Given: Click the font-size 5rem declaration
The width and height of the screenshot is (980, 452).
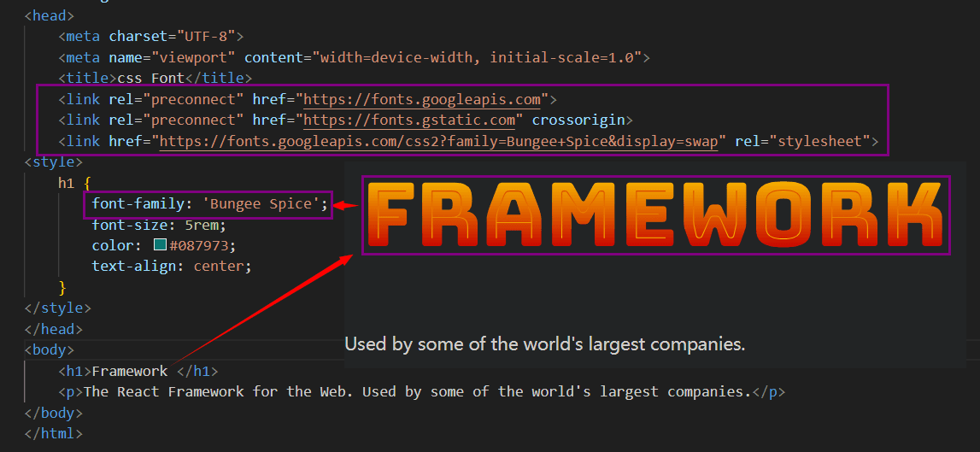Looking at the screenshot, I should tap(159, 226).
